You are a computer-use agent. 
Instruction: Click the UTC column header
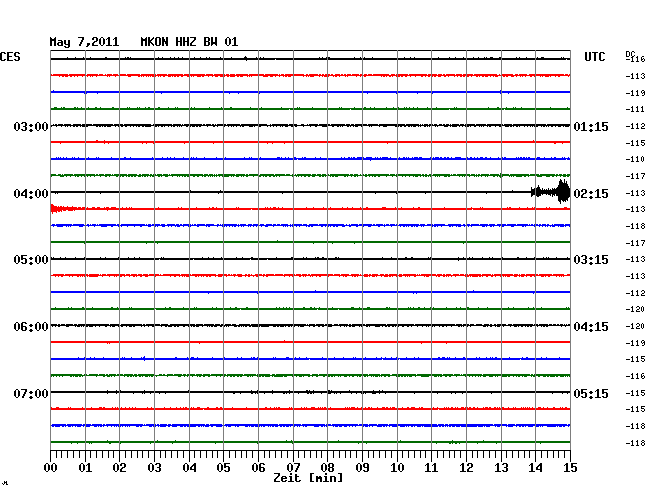[594, 57]
